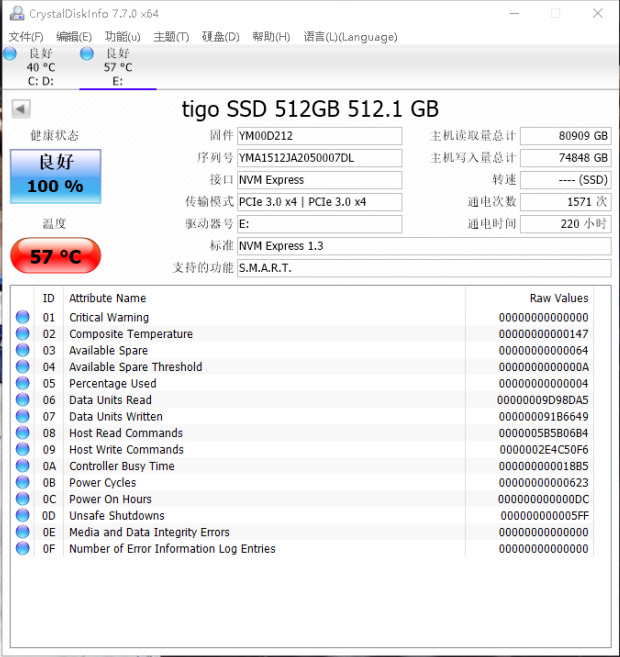This screenshot has width=620, height=657.
Task: Click status orb for Composite Temperature
Action: click(23, 334)
